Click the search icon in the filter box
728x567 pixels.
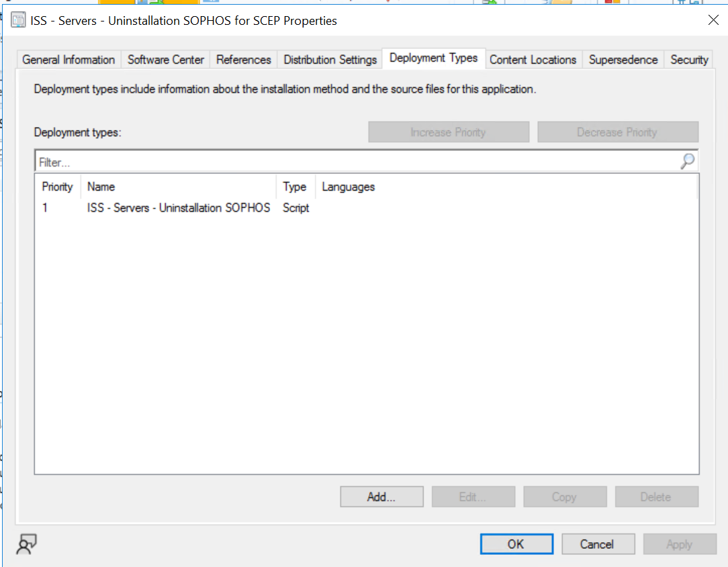pos(687,161)
